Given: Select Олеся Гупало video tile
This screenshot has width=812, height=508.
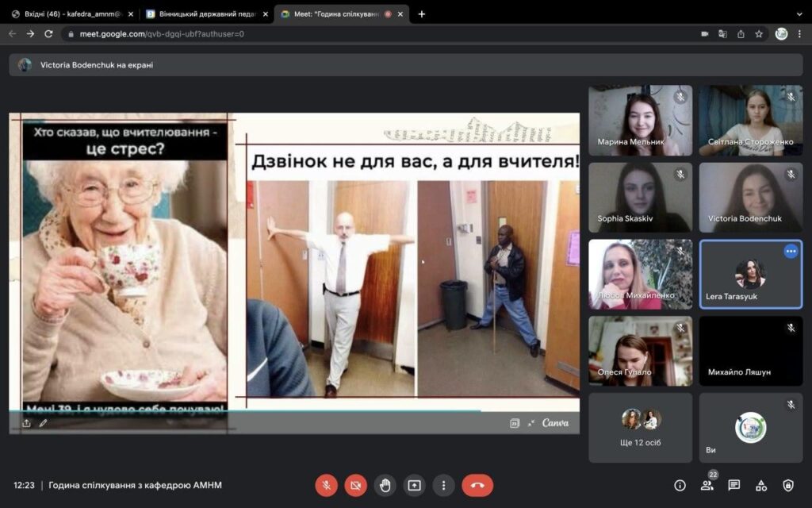Looking at the screenshot, I should coord(641,351).
